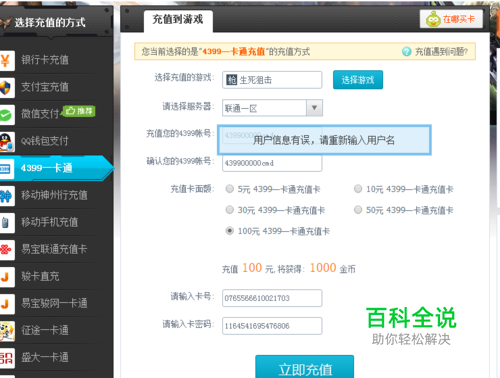This screenshot has height=378, width=500.
Task: Click the China Unicom red knot icon
Action: coord(7,250)
